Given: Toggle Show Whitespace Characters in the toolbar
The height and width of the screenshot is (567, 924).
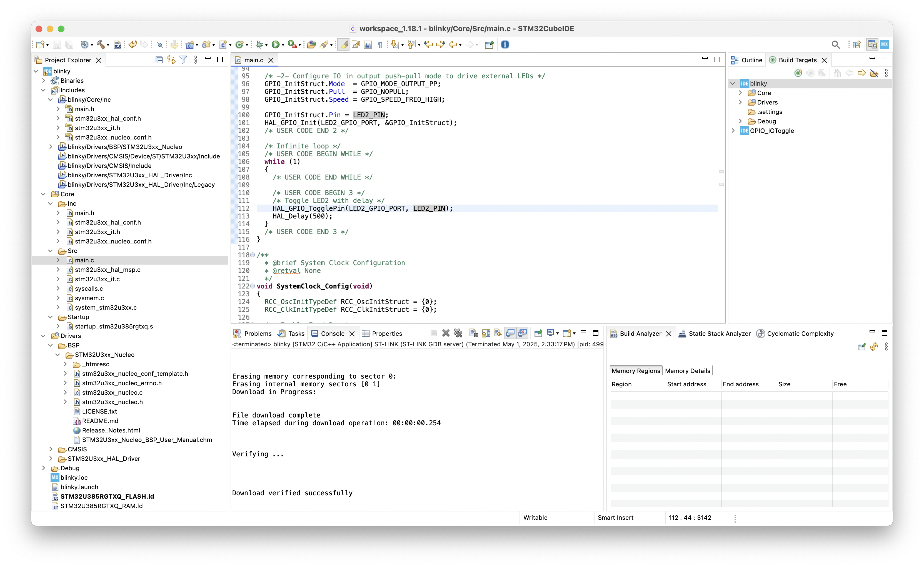Looking at the screenshot, I should [380, 44].
